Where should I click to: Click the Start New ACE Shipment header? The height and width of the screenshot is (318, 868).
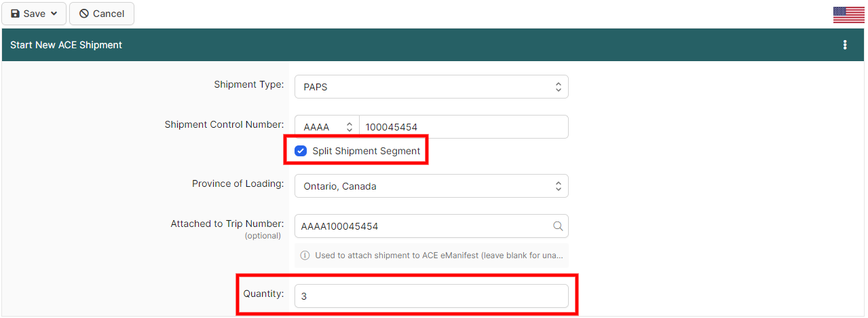pos(67,45)
